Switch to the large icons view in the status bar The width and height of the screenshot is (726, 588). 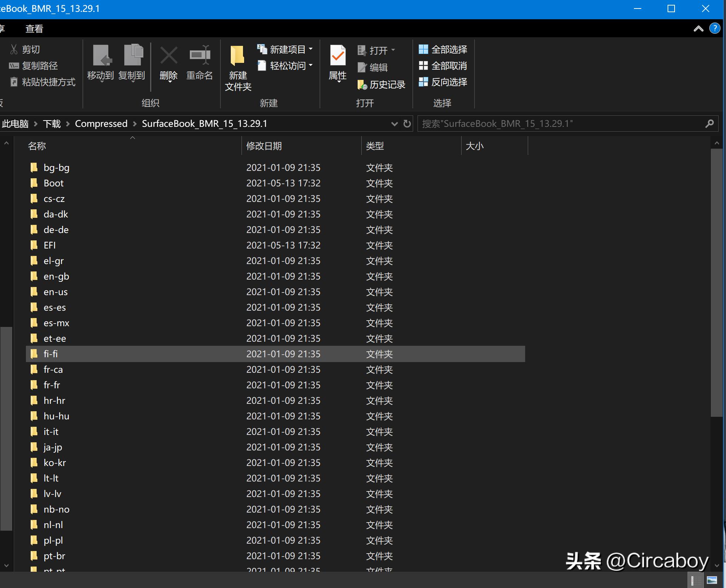712,580
